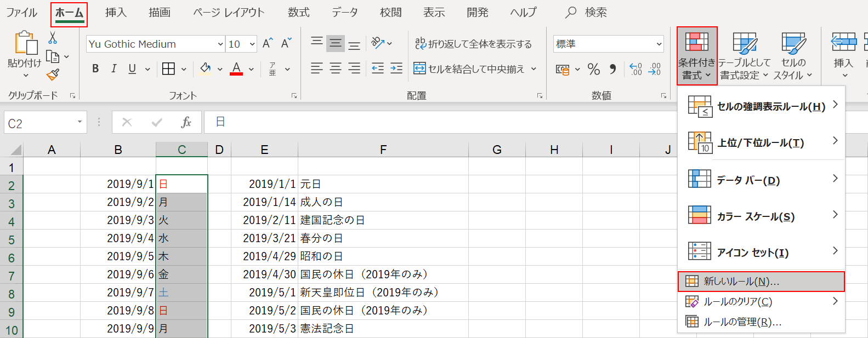
Task: Click the text Orientation icon
Action: (378, 43)
